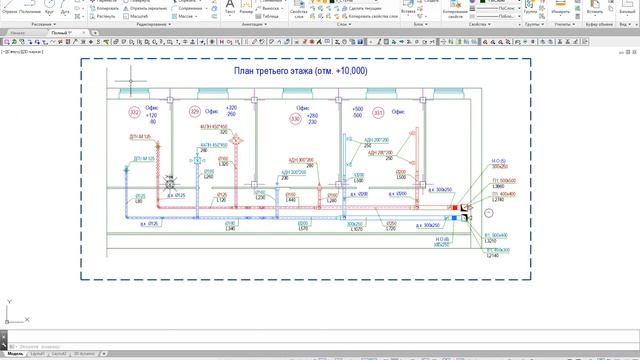Click Копировать свойства слоя button
The height and width of the screenshot is (360, 640).
(x=370, y=16)
